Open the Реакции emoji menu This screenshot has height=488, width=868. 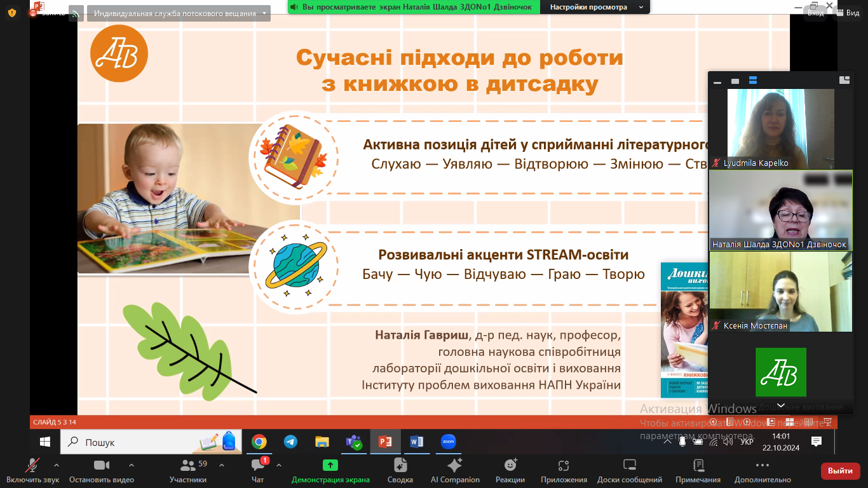(510, 470)
